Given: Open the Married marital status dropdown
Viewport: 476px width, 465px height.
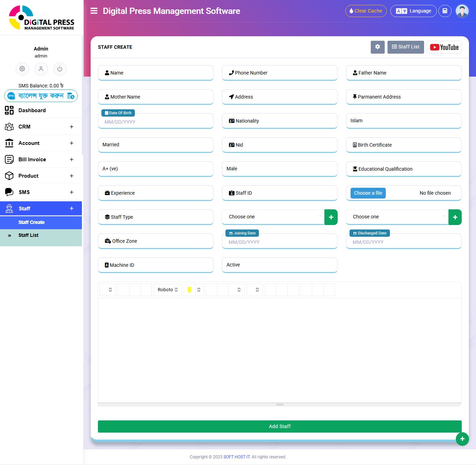Looking at the screenshot, I should click(155, 145).
